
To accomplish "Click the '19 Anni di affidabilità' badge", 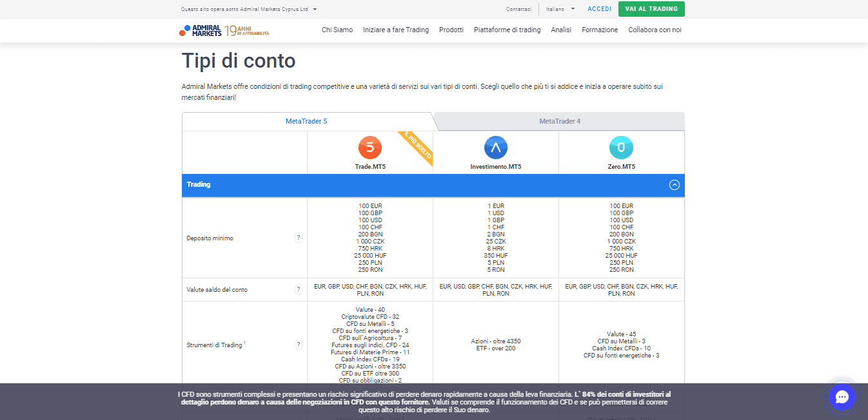I will pyautogui.click(x=247, y=30).
